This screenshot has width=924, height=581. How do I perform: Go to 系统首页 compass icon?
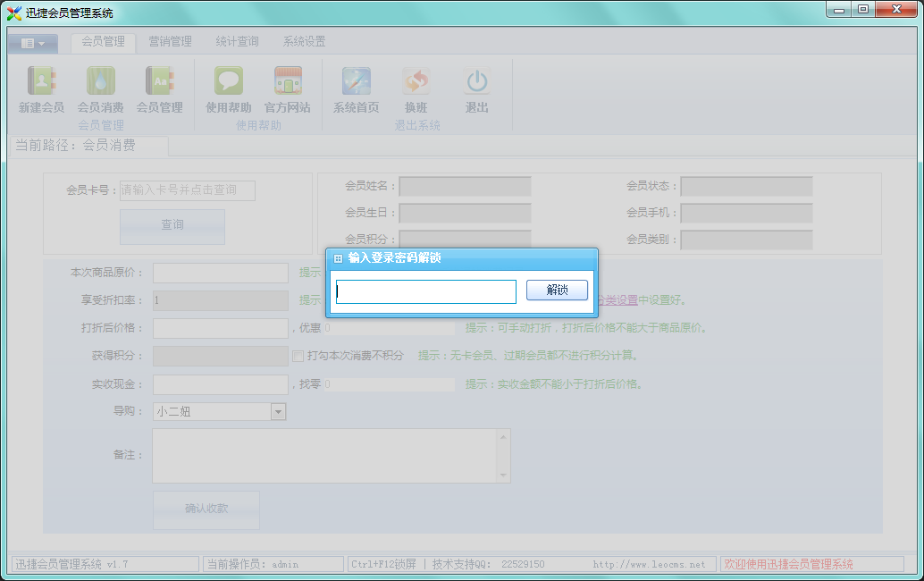click(x=357, y=80)
